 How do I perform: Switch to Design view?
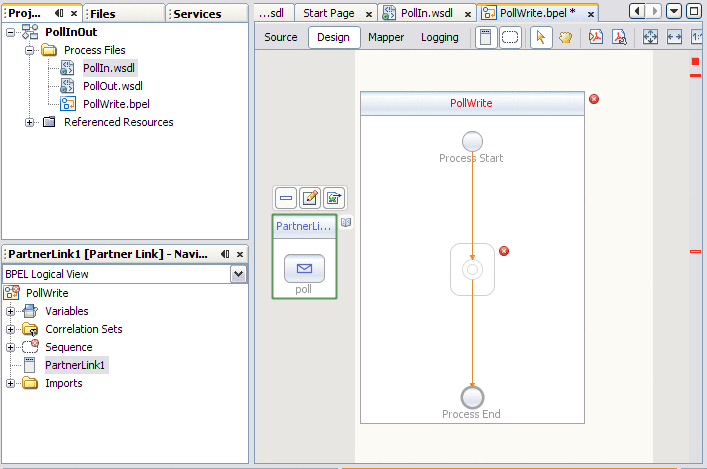pos(334,37)
